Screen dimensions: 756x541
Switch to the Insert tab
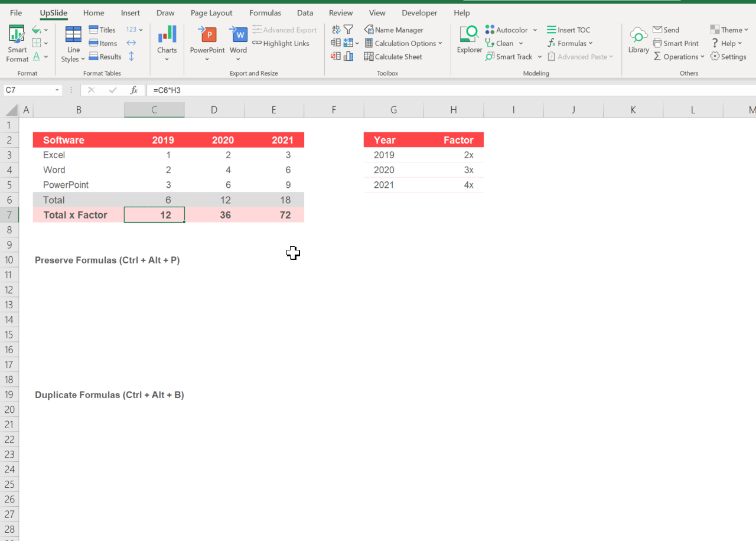(x=131, y=12)
